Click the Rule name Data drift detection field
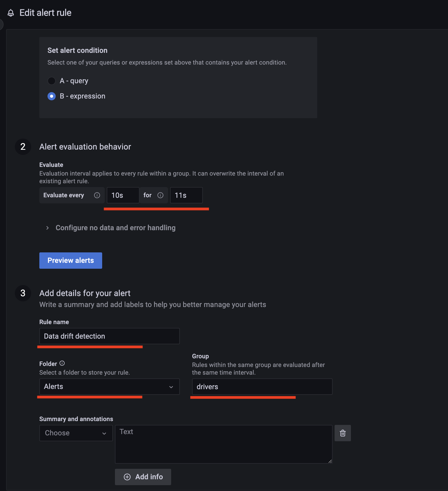448x491 pixels. click(110, 336)
